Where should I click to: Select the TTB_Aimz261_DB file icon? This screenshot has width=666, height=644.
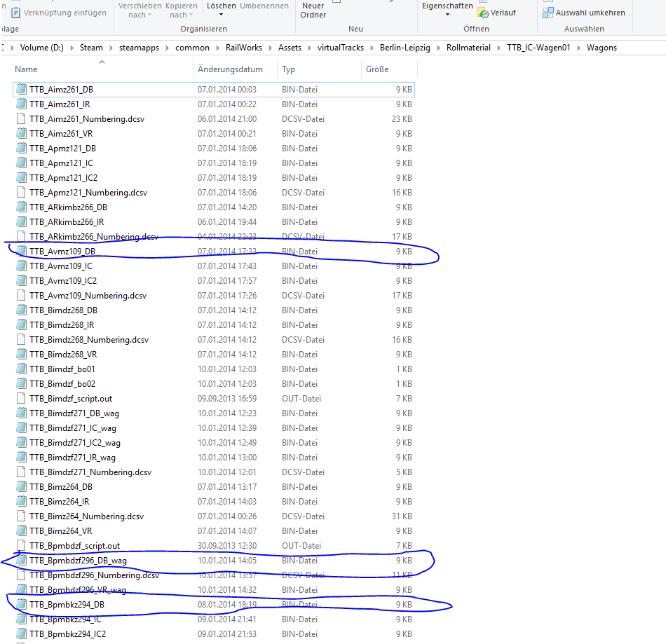pos(21,90)
